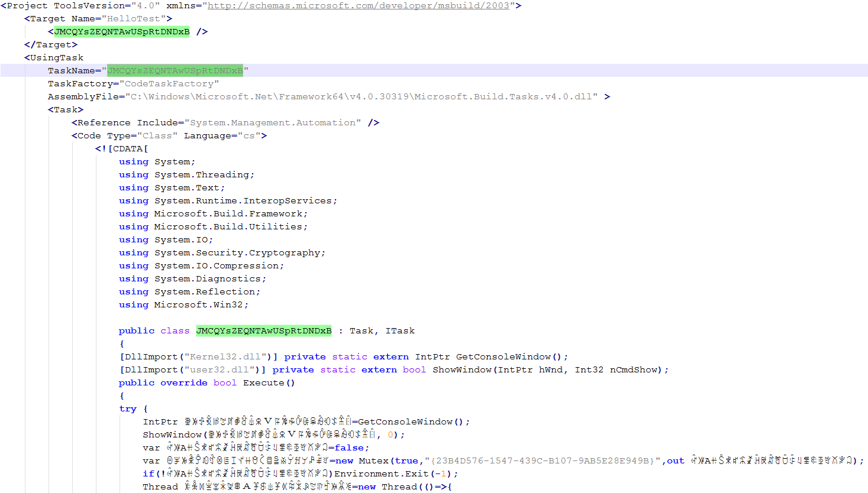Click the ShowWindow extern method name

click(x=462, y=369)
